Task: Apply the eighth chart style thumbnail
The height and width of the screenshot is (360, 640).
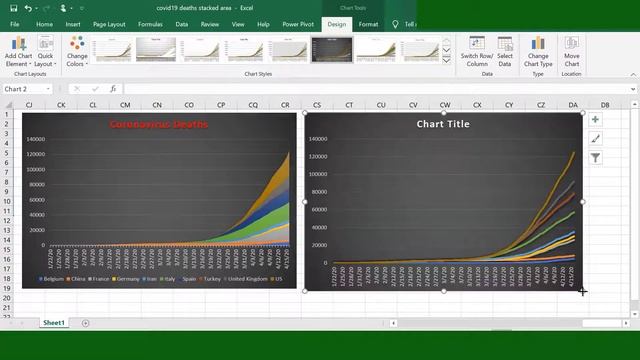Action: [420, 50]
